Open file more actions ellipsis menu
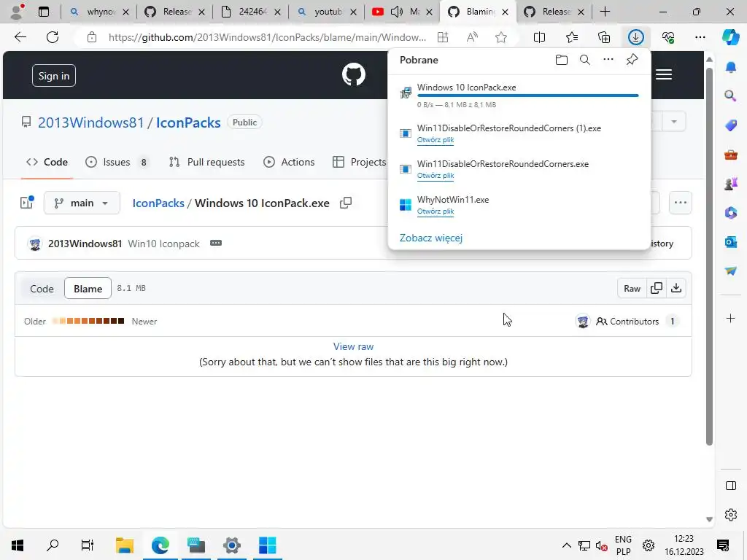Viewport: 747px width, 560px height. click(x=681, y=203)
